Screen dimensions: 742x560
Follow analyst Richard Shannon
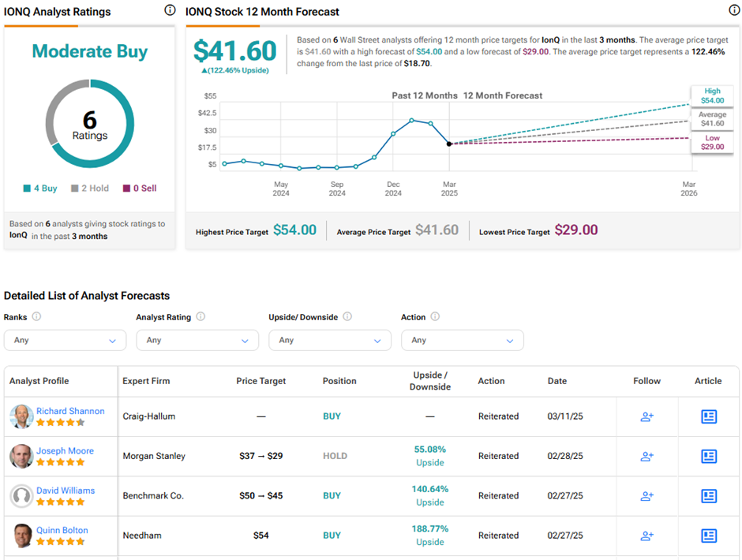(x=646, y=416)
